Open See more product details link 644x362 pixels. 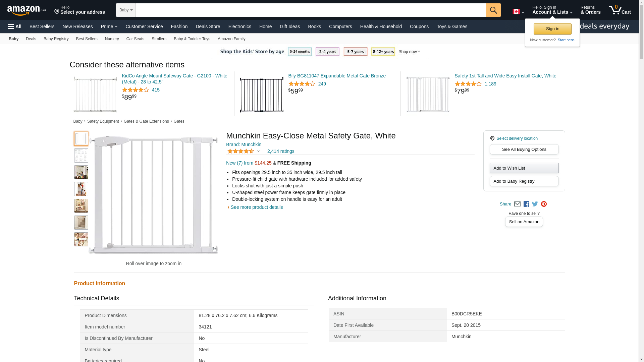[x=256, y=207]
